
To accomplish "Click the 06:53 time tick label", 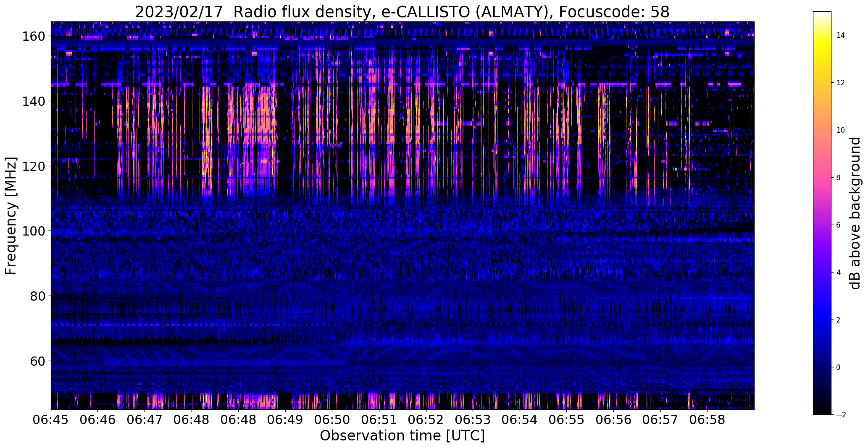I will pos(473,420).
